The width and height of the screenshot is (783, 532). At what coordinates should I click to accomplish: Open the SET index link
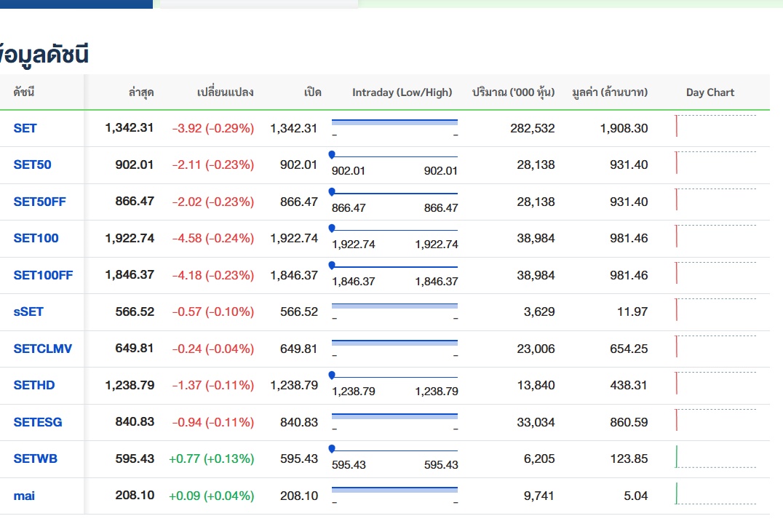(x=25, y=128)
